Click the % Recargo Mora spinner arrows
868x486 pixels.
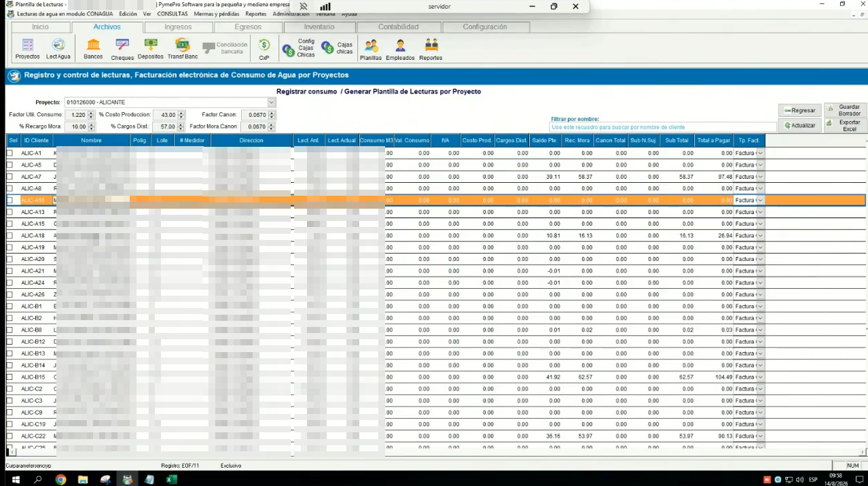[x=91, y=126]
